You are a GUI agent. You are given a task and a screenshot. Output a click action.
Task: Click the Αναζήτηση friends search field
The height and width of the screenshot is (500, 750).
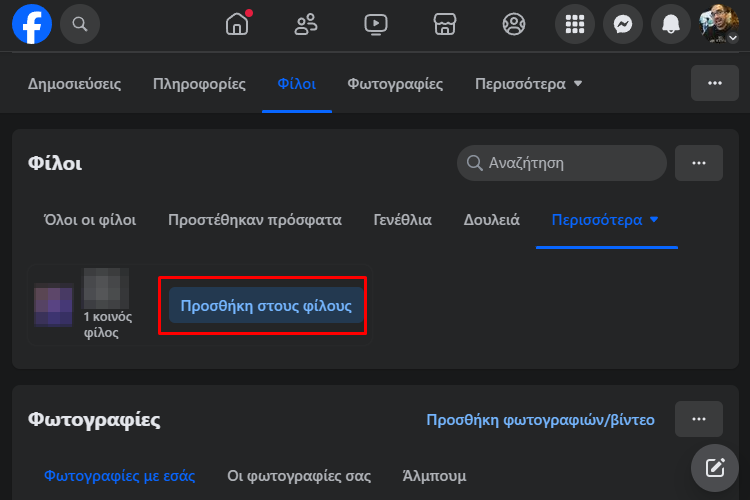coord(562,163)
